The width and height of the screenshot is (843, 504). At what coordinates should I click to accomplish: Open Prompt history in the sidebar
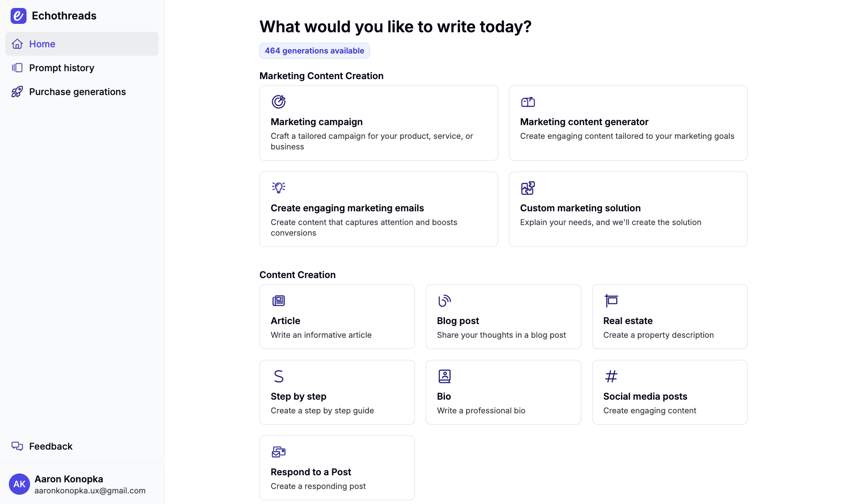[x=61, y=68]
